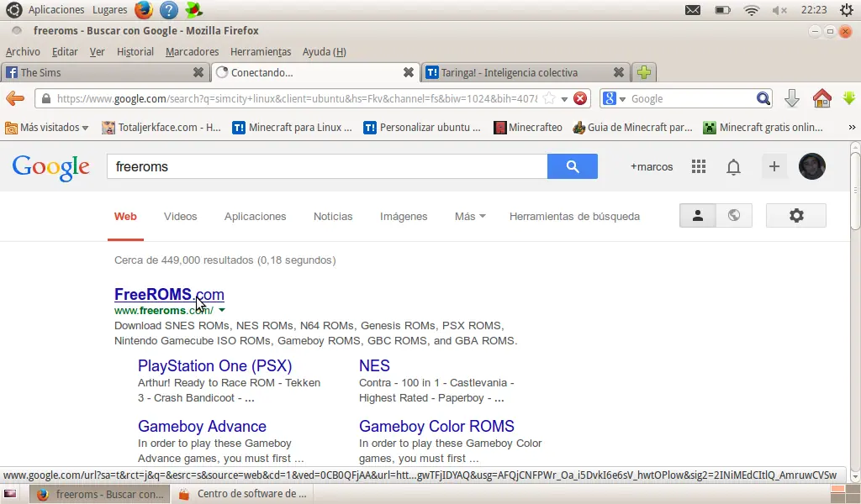Open Minecraft para Linux bookmark

pos(292,127)
